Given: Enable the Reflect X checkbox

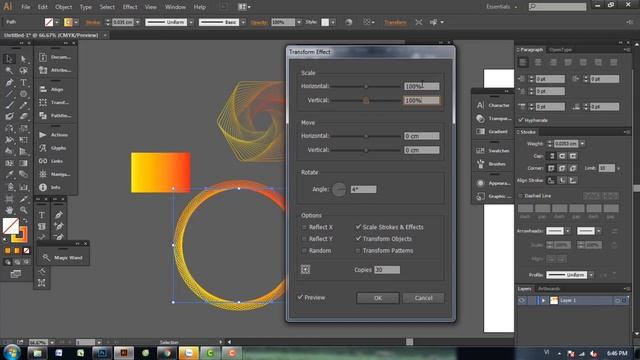Looking at the screenshot, I should [304, 227].
